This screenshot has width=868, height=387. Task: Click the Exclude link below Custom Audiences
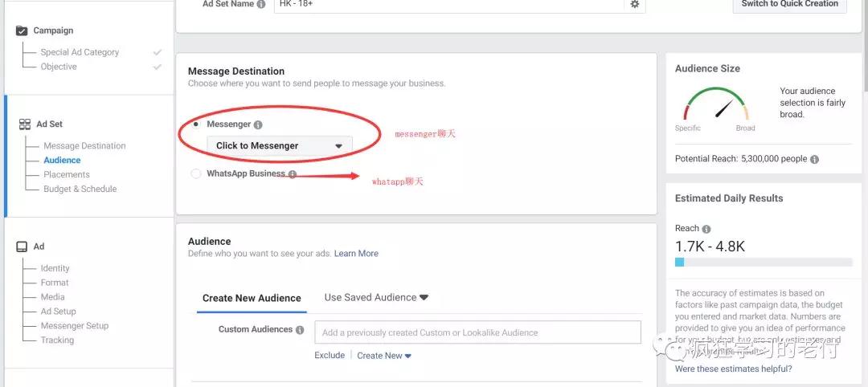tap(330, 356)
